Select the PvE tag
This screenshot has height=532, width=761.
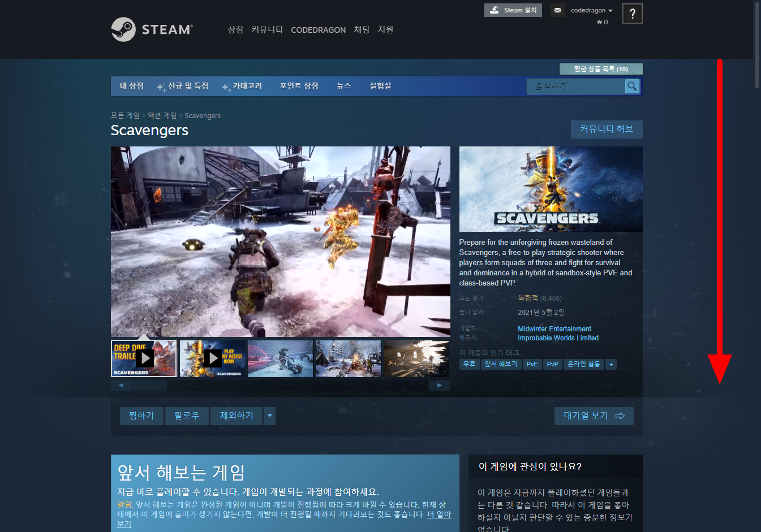532,365
